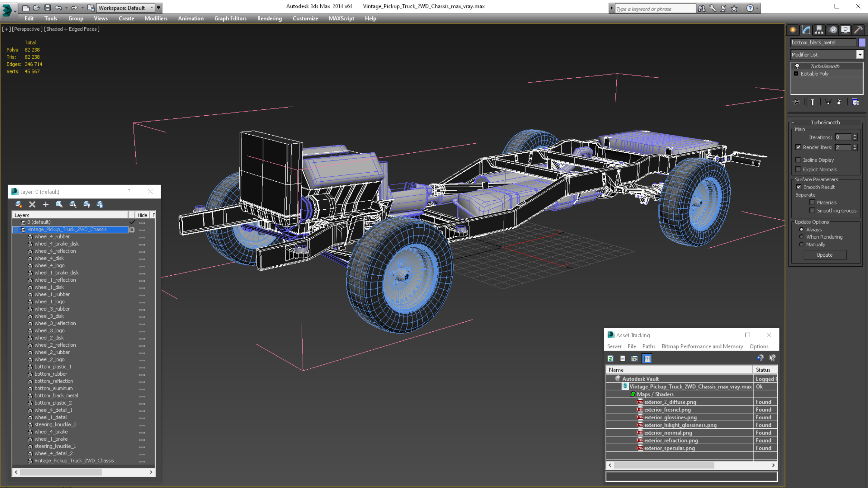868x488 pixels.
Task: Click the TurboSmooth Update button
Action: tap(825, 255)
